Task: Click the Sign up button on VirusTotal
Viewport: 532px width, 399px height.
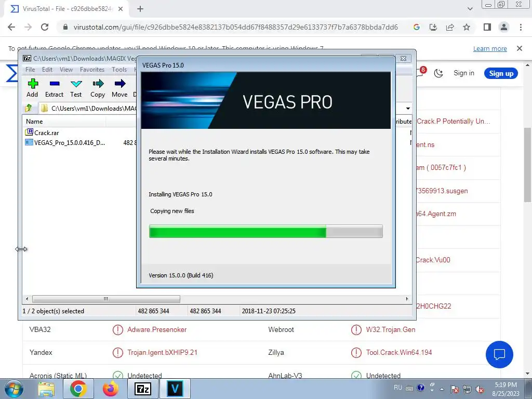Action: 501,73
